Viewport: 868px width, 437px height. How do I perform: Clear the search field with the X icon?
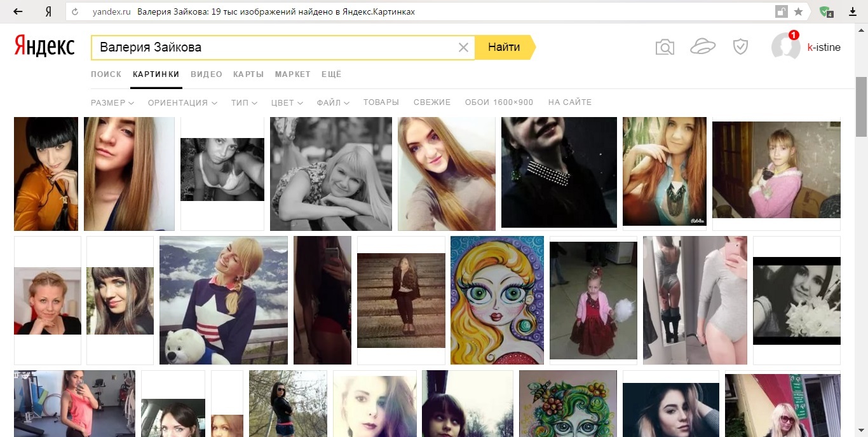point(463,47)
